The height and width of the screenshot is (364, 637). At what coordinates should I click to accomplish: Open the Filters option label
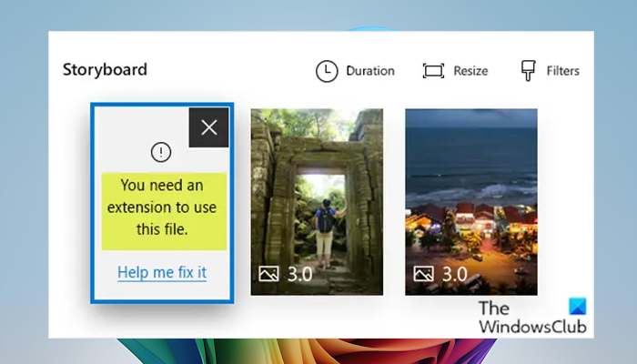coord(562,71)
